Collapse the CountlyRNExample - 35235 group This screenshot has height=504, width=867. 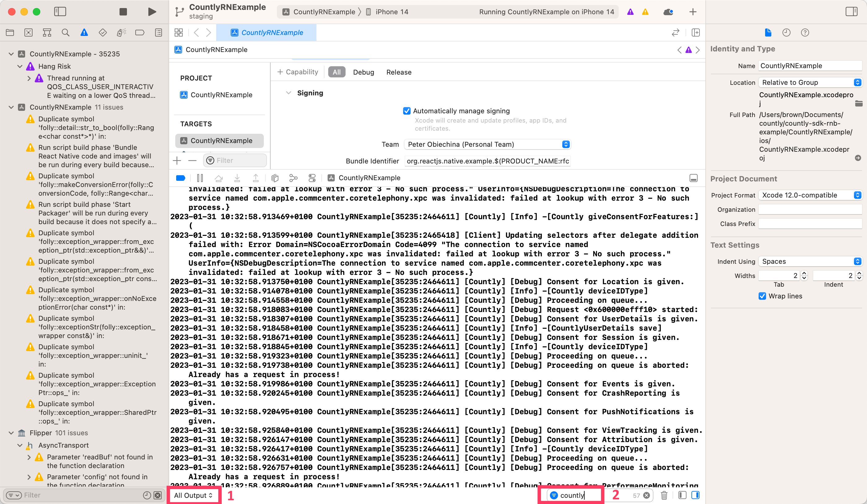(11, 54)
